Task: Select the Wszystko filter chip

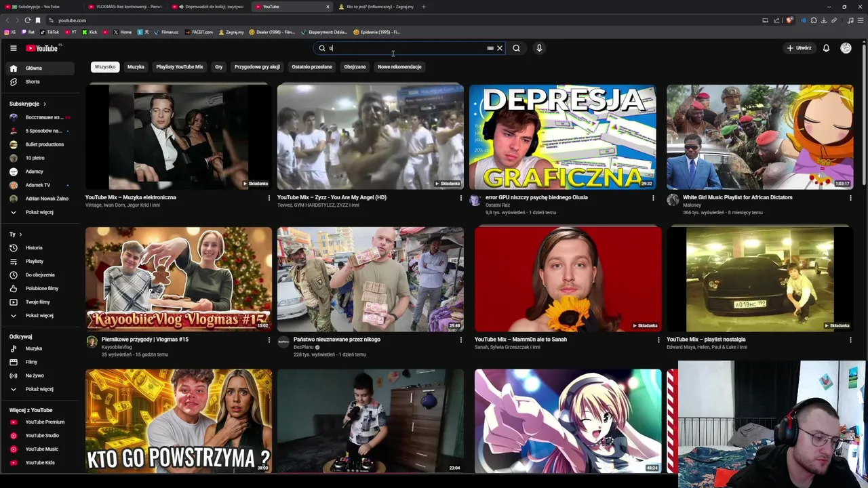Action: [105, 66]
